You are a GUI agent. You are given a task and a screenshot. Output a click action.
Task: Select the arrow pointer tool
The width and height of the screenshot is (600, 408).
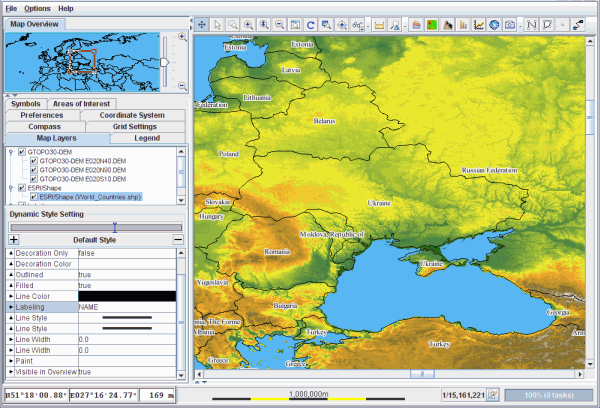[220, 23]
